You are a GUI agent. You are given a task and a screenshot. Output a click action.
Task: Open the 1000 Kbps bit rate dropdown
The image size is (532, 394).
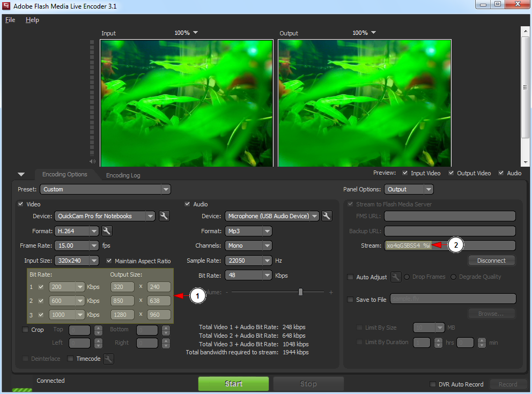click(x=67, y=315)
